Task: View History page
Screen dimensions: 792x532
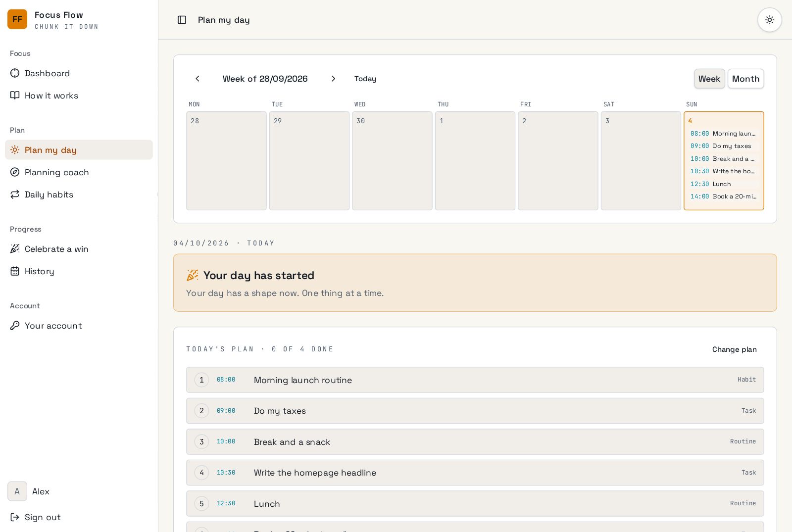Action: click(x=79, y=271)
